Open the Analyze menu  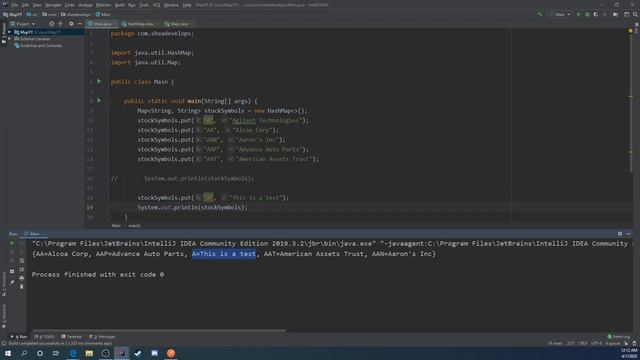[x=85, y=5]
